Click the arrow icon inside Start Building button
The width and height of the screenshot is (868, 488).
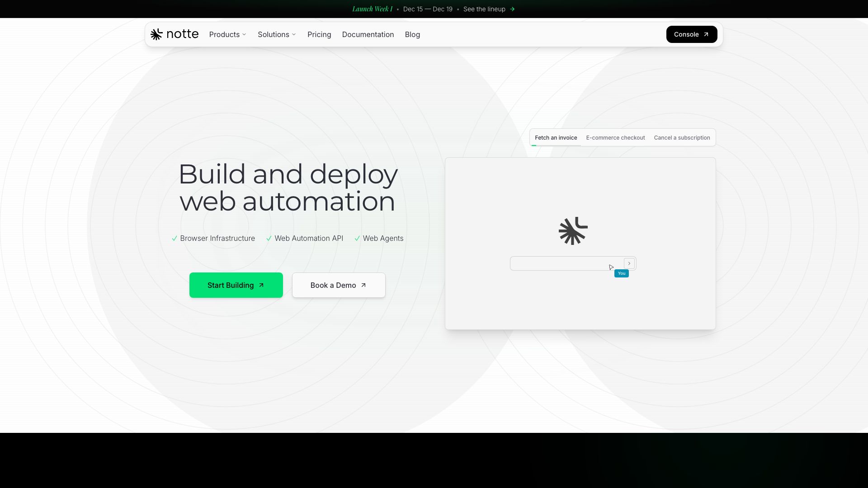tap(261, 285)
